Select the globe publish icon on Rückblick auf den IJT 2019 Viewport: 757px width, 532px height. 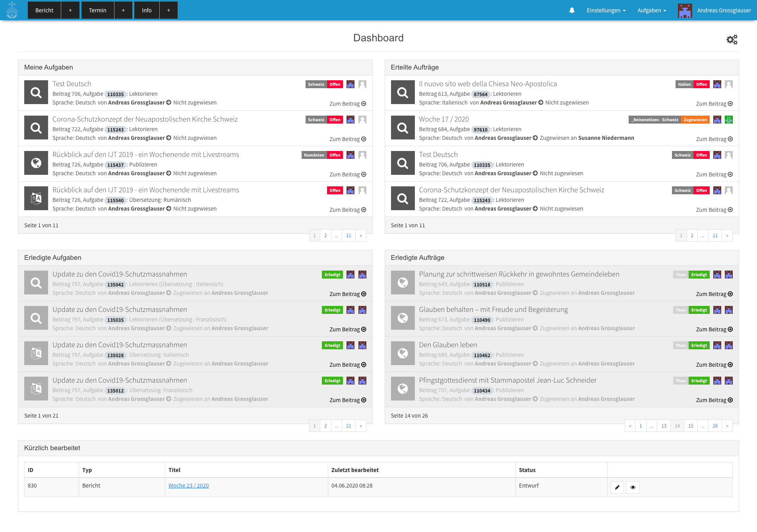(x=36, y=163)
